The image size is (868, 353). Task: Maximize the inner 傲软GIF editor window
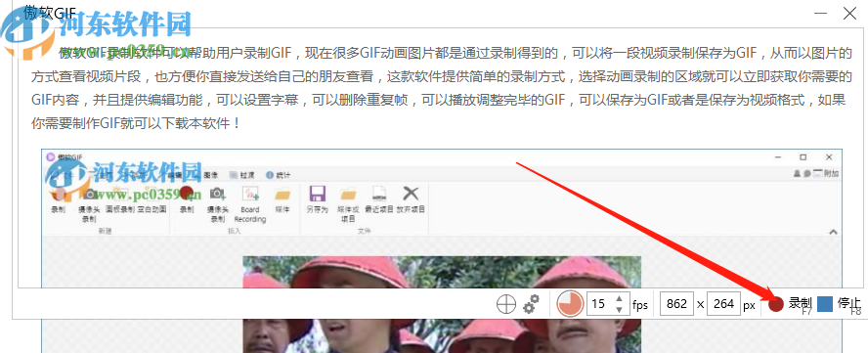[803, 157]
